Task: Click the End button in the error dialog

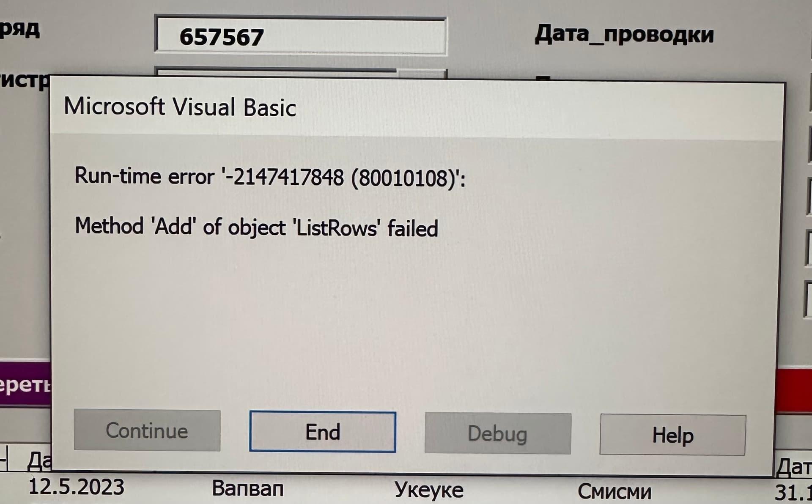Action: 322,432
